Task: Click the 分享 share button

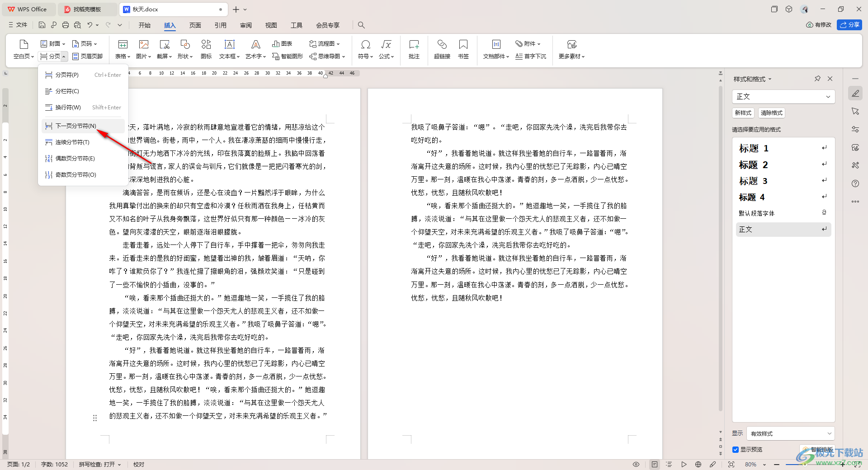Action: pyautogui.click(x=849, y=25)
